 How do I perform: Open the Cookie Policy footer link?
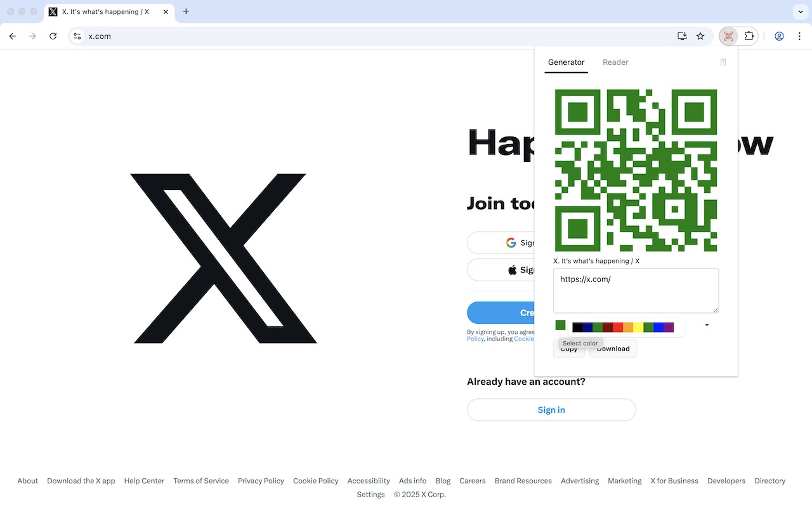tap(316, 481)
